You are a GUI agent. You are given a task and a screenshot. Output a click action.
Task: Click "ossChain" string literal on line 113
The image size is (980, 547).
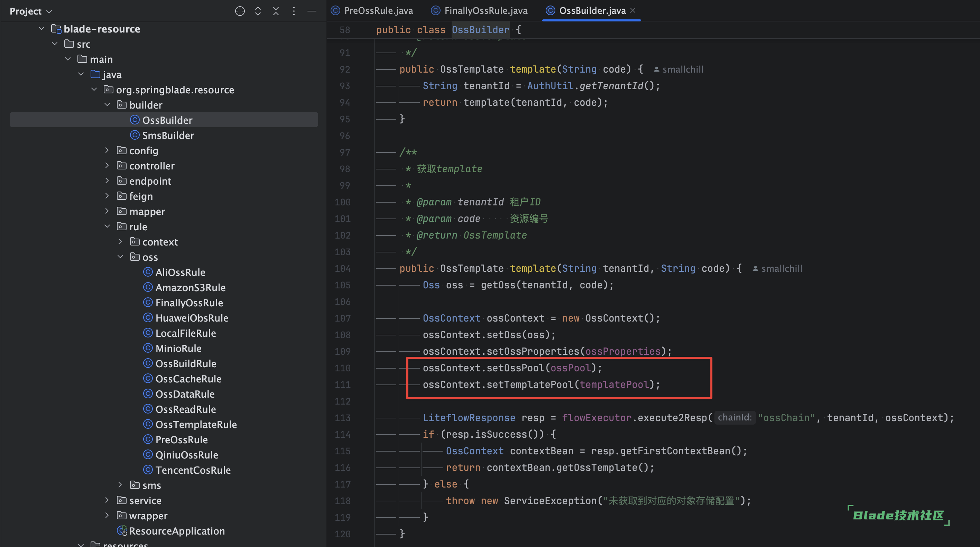[x=786, y=418]
